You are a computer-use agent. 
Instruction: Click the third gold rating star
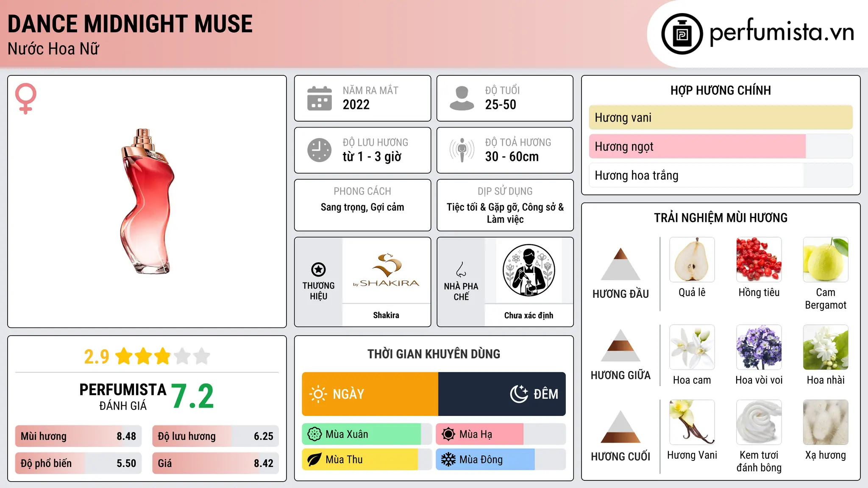(x=163, y=356)
